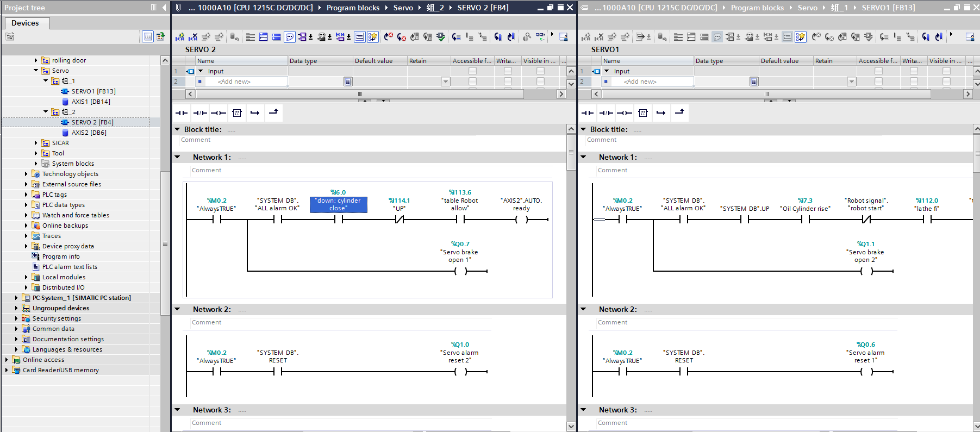Screen dimensions: 980x432
Task: Check Accessible box for Add new row in SERVO 2
Action: [472, 82]
